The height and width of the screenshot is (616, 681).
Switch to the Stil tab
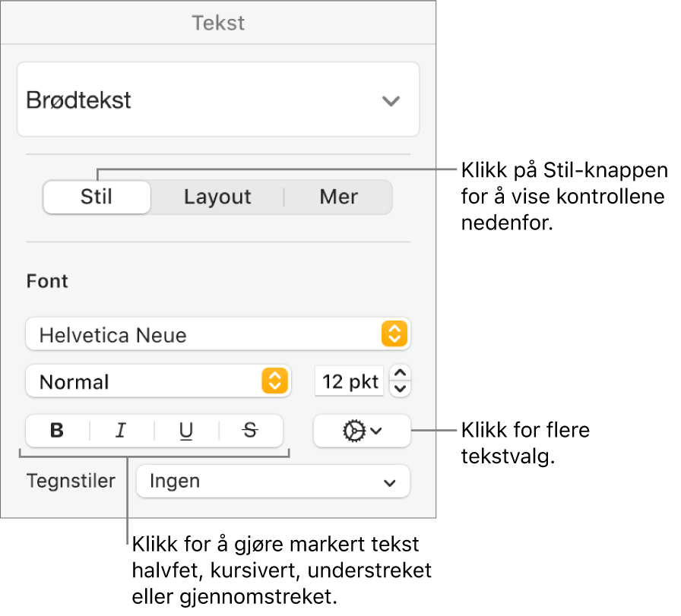pos(97,197)
